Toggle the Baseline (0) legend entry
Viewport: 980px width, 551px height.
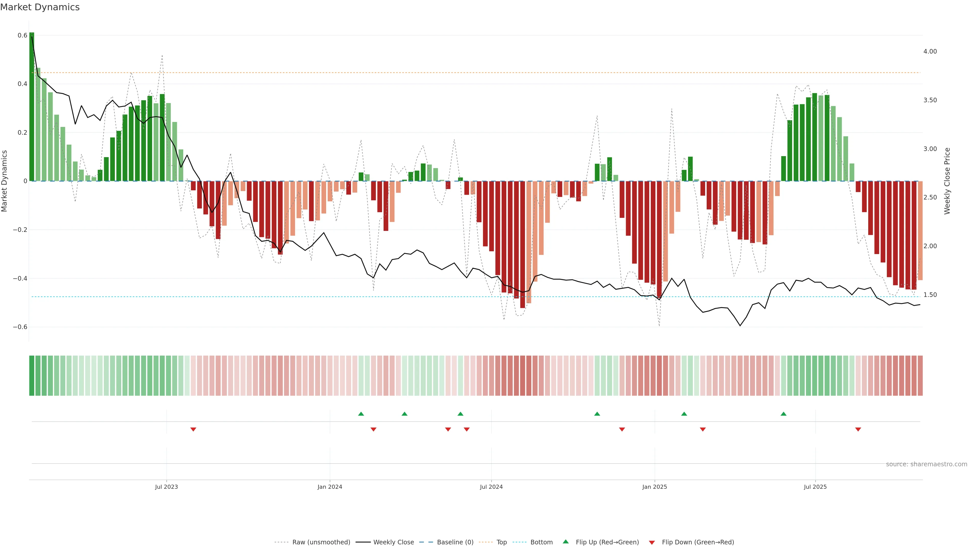(x=455, y=542)
